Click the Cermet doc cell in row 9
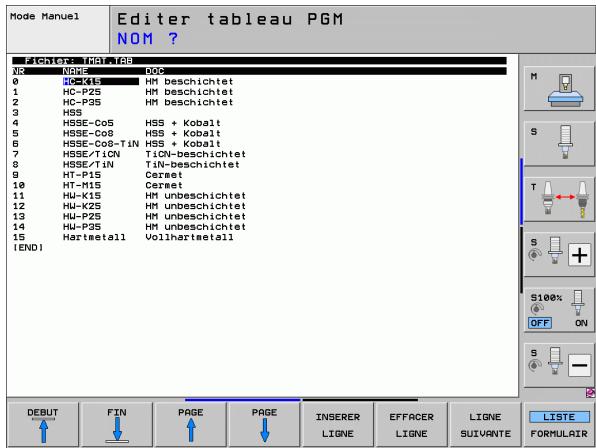The image size is (596, 448). coord(164,175)
